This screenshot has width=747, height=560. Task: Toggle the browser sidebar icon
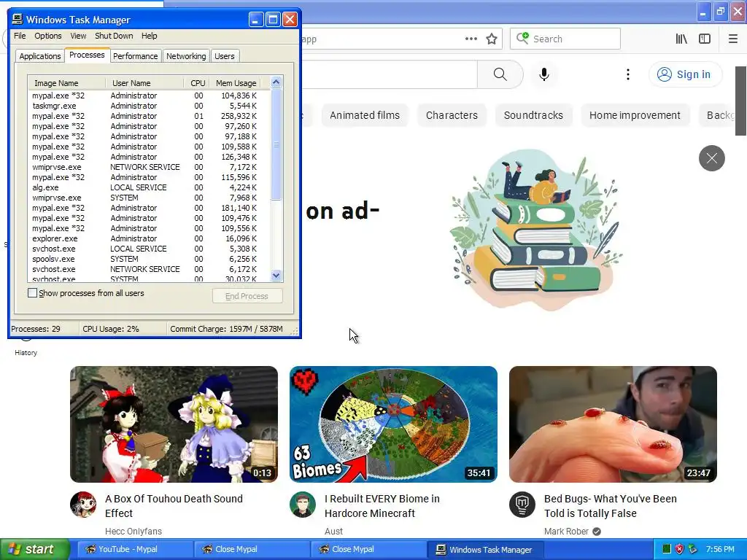(x=705, y=39)
